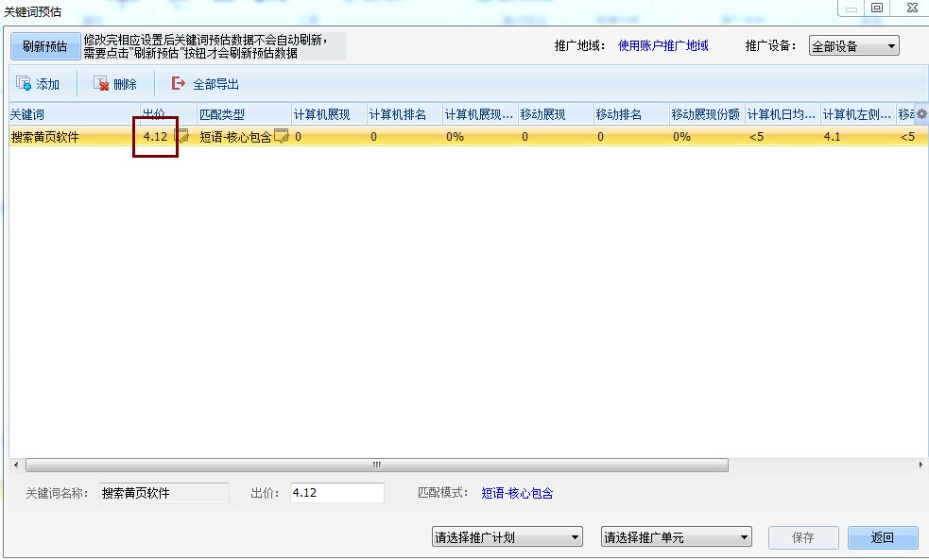The image size is (929, 560).
Task: Open column settings via the gear icon
Action: pyautogui.click(x=922, y=113)
